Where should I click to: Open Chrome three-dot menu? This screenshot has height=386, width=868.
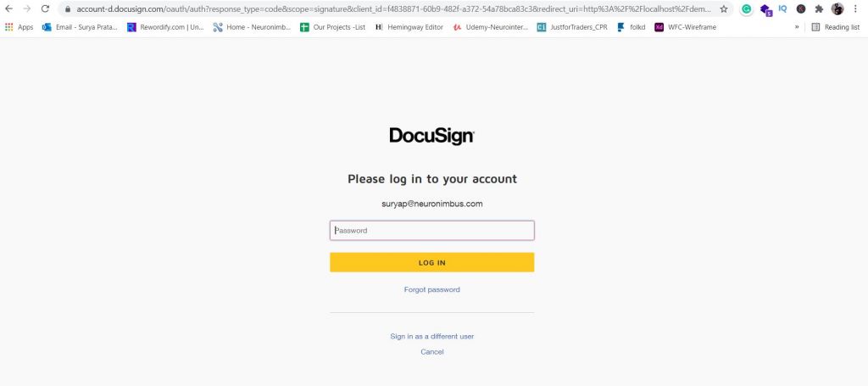pyautogui.click(x=856, y=8)
